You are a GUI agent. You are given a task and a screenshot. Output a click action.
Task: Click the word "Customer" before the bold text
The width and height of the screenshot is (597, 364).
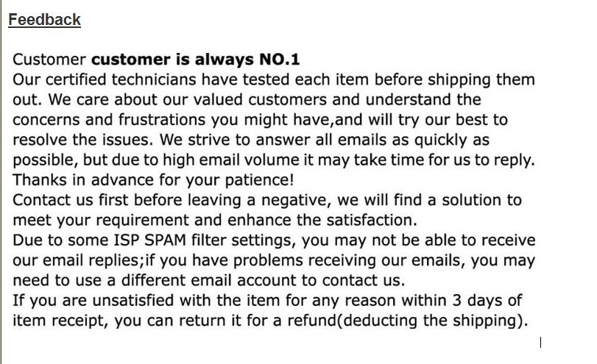[49, 60]
